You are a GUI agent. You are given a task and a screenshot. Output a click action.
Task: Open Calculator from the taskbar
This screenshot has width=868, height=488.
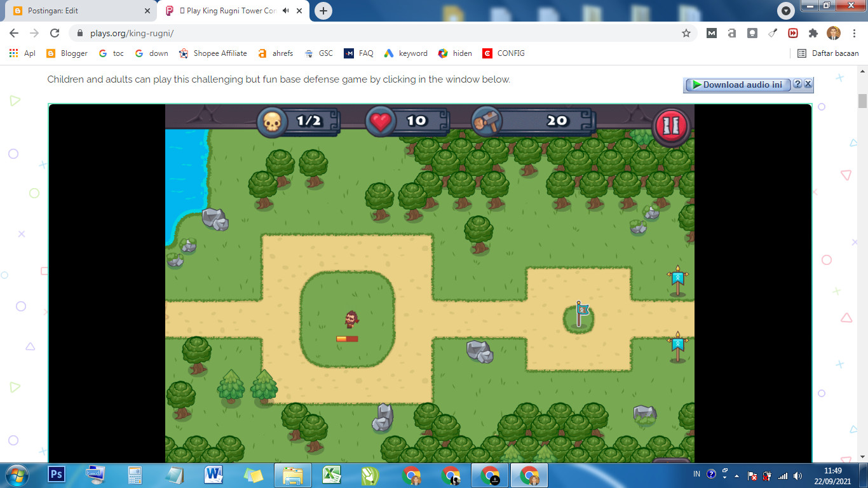[x=135, y=475]
